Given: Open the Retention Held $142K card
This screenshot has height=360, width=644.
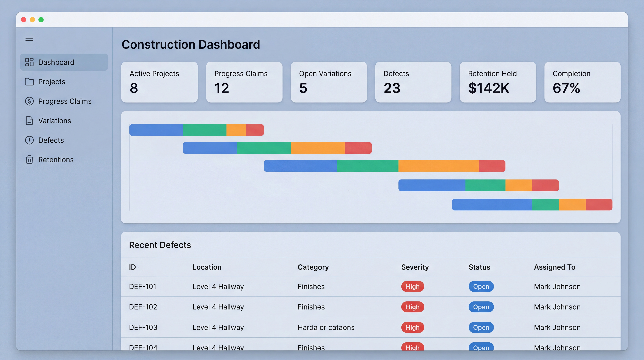Looking at the screenshot, I should (498, 82).
